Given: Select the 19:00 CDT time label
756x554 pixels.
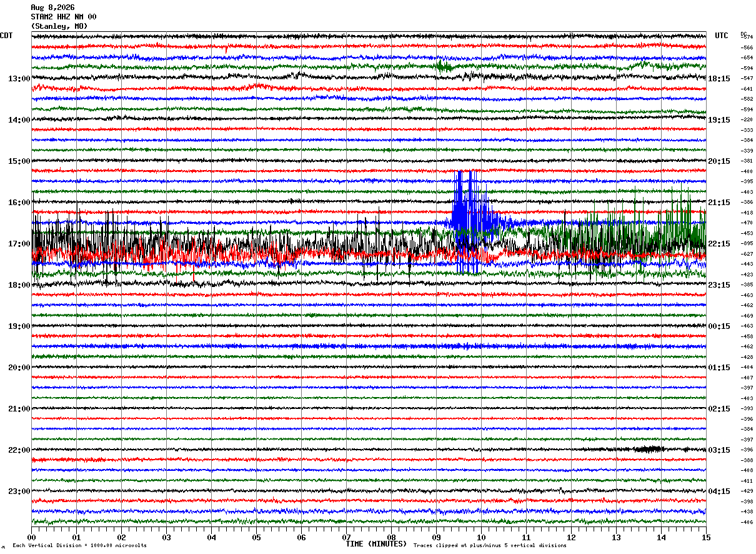Looking at the screenshot, I should [19, 326].
